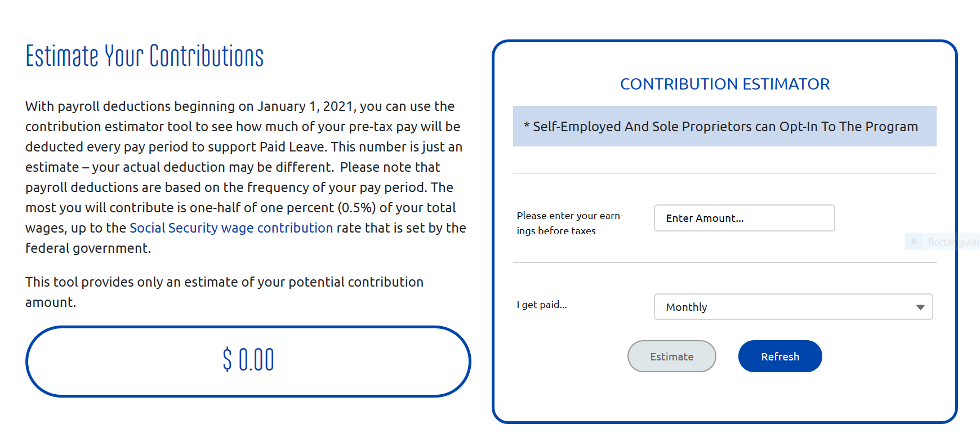Focus the Enter Amount earnings field

(743, 218)
